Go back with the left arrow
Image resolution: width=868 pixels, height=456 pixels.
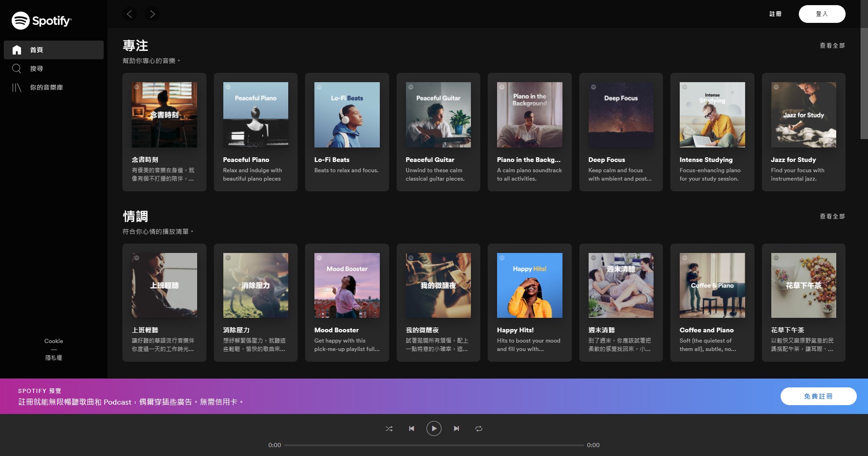pos(130,14)
